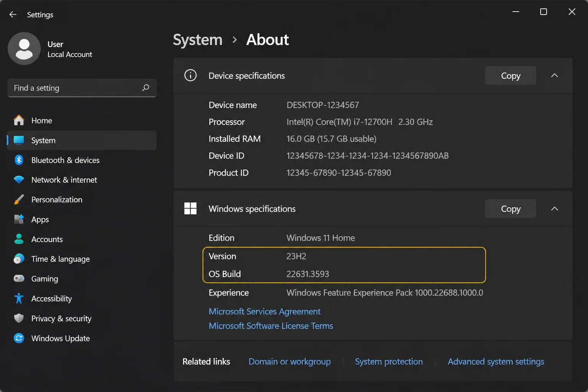This screenshot has height=392, width=588.
Task: Click the Home house icon
Action: (x=19, y=120)
